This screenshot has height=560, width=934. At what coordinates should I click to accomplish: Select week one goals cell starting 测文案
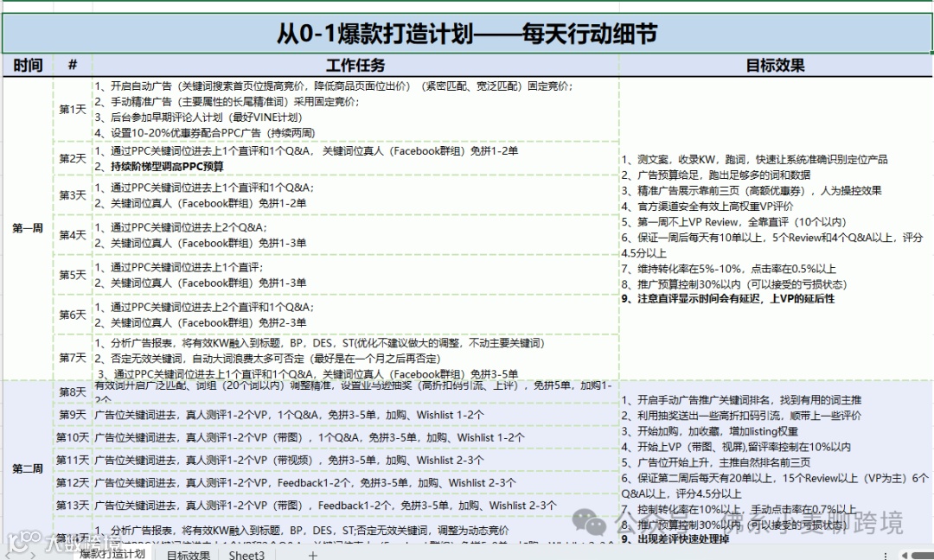click(776, 228)
